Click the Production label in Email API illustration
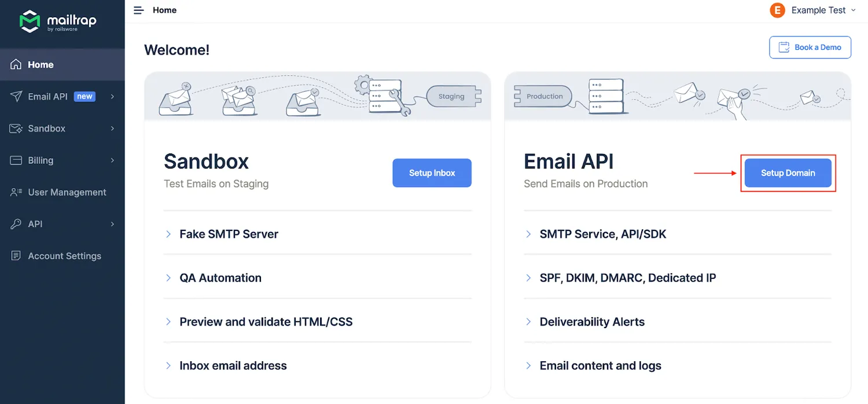868x404 pixels. click(545, 97)
